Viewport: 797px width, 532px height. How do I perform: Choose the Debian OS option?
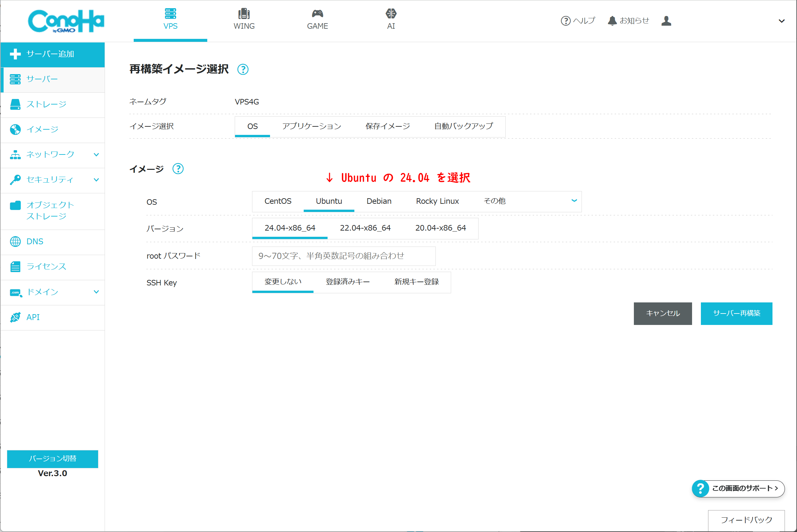[x=379, y=201]
